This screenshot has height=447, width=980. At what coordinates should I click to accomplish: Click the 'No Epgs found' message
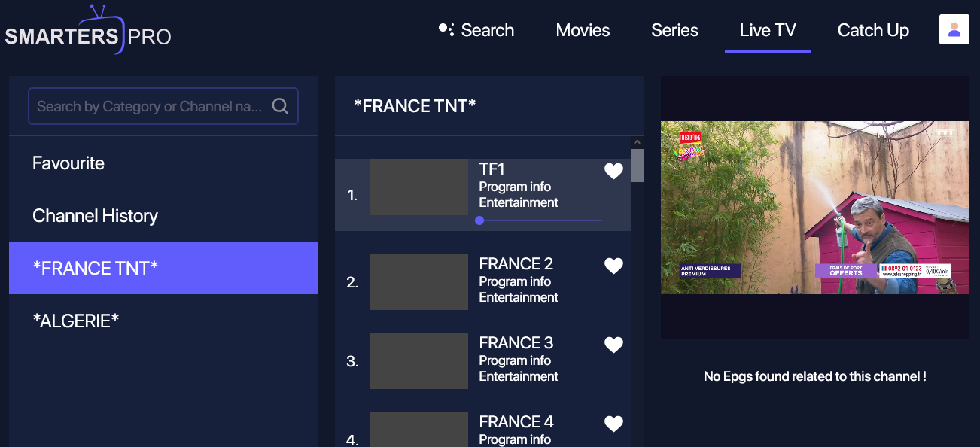(x=815, y=376)
